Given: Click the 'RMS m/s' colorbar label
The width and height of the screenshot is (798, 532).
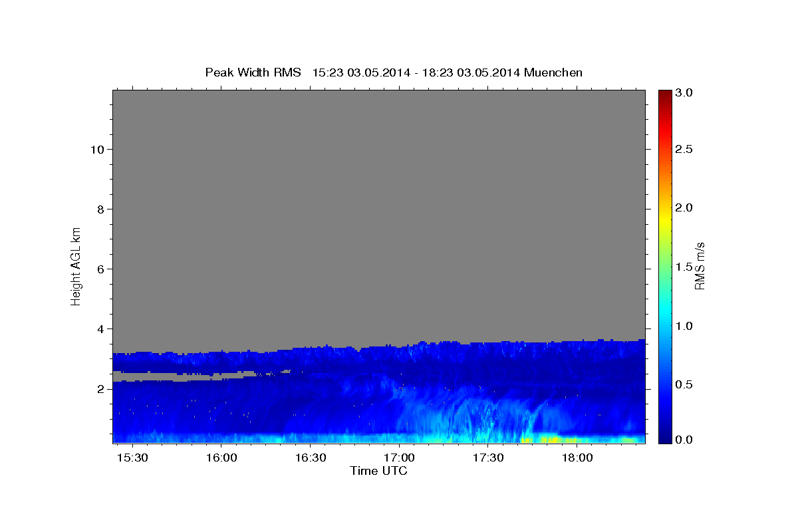Looking at the screenshot, I should 699,265.
